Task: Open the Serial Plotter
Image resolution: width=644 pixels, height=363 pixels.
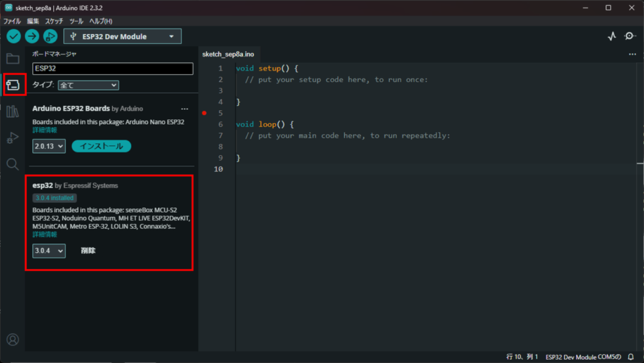Action: (x=612, y=36)
